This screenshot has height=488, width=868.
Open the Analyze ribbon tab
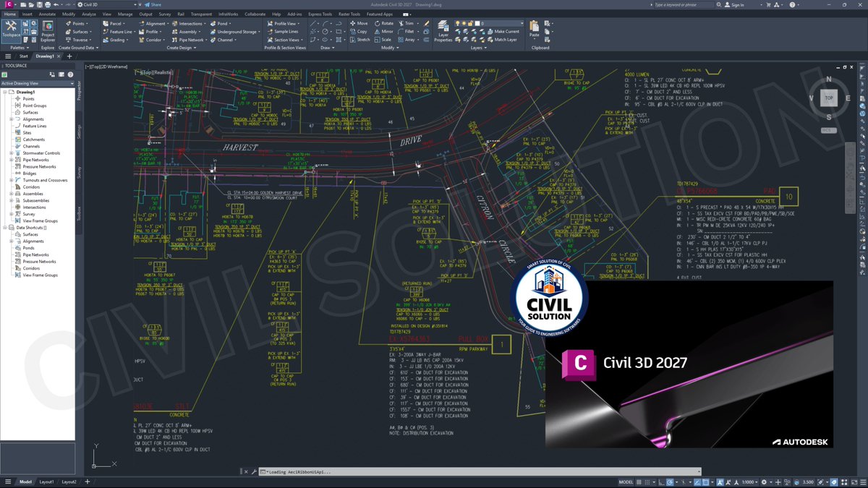tap(89, 14)
